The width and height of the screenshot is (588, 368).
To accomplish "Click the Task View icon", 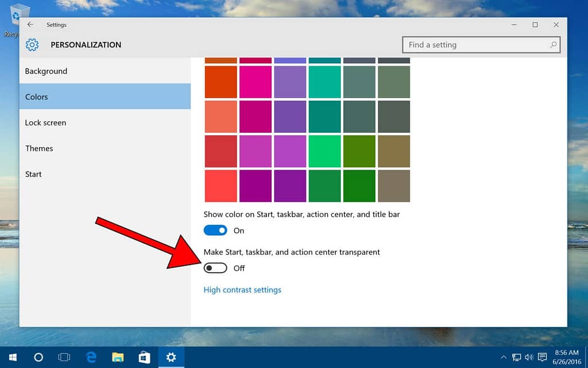I will coord(64,358).
